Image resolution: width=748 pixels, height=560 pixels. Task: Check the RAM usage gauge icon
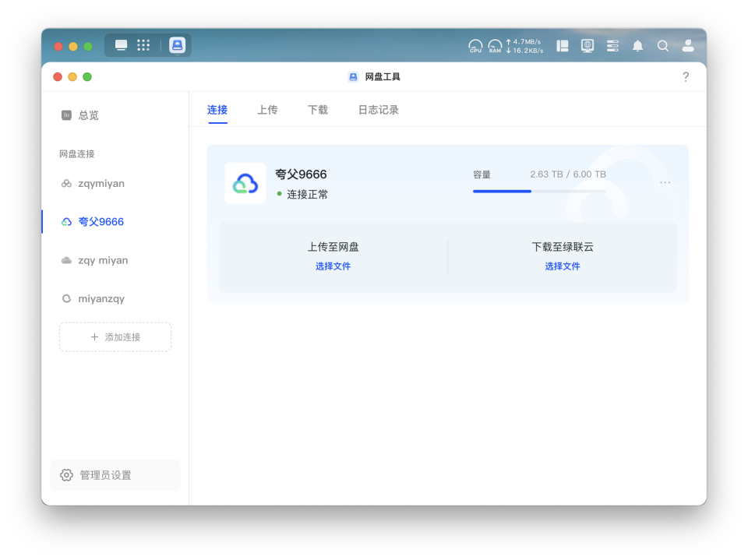click(496, 46)
